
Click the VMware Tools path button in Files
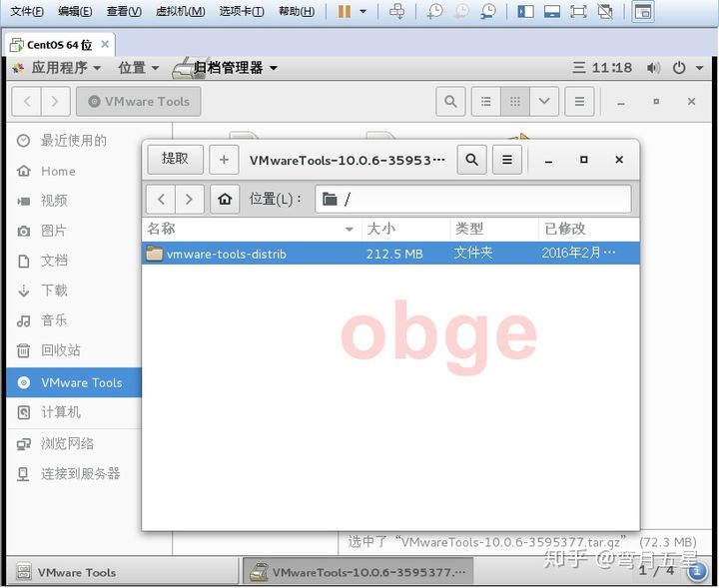coord(139,101)
